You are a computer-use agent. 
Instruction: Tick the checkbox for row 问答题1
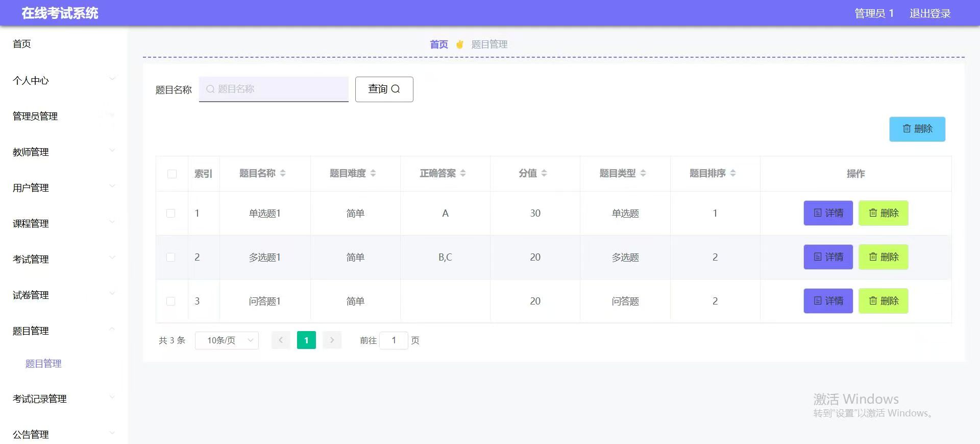(x=171, y=301)
